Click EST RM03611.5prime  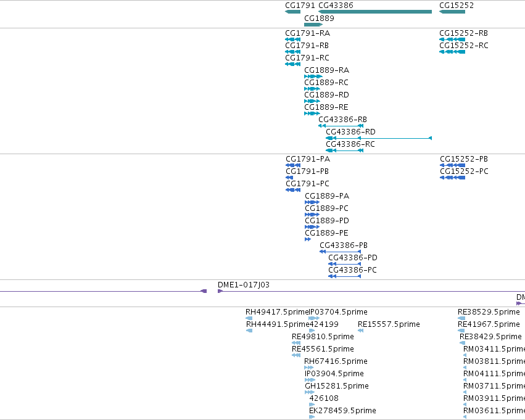[x=494, y=411]
